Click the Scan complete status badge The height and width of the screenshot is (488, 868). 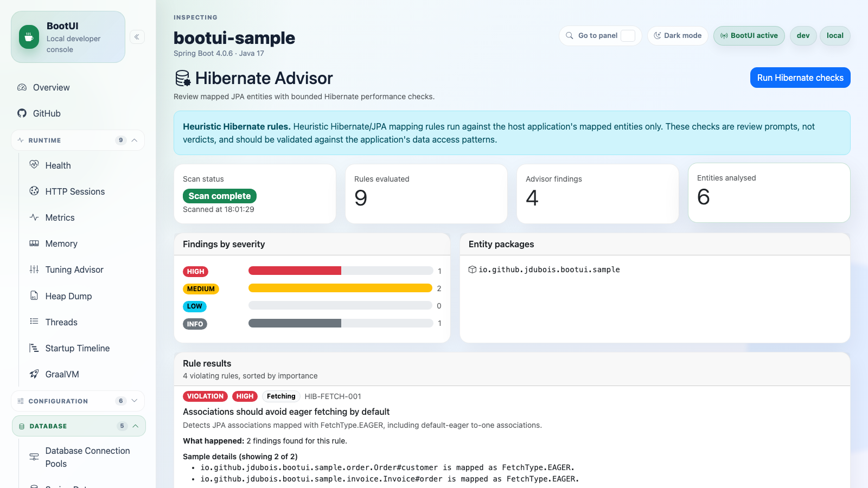click(x=219, y=196)
